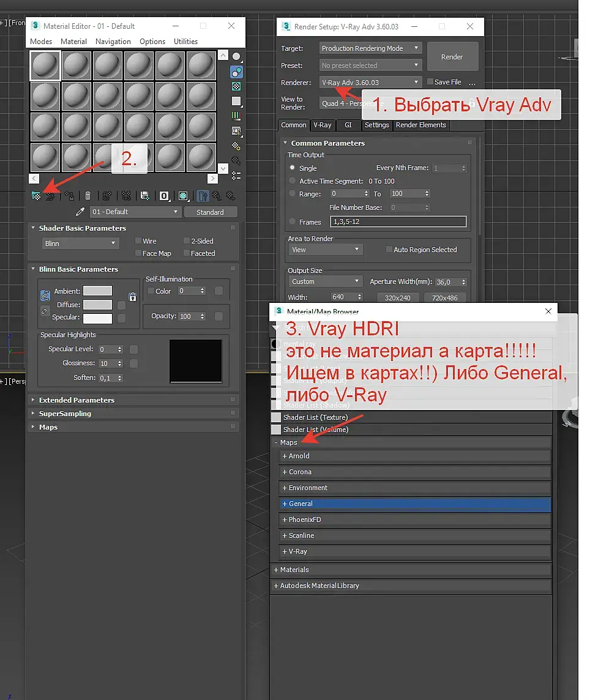Open the Output Size Custom dropdown
The height and width of the screenshot is (700, 609).
click(325, 281)
